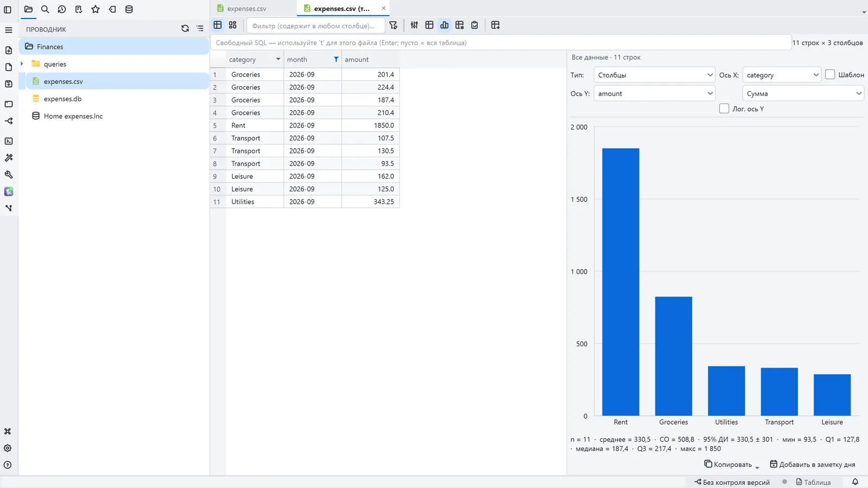This screenshot has height=488, width=868.
Task: Open the category column header dropdown arrow
Action: 278,59
